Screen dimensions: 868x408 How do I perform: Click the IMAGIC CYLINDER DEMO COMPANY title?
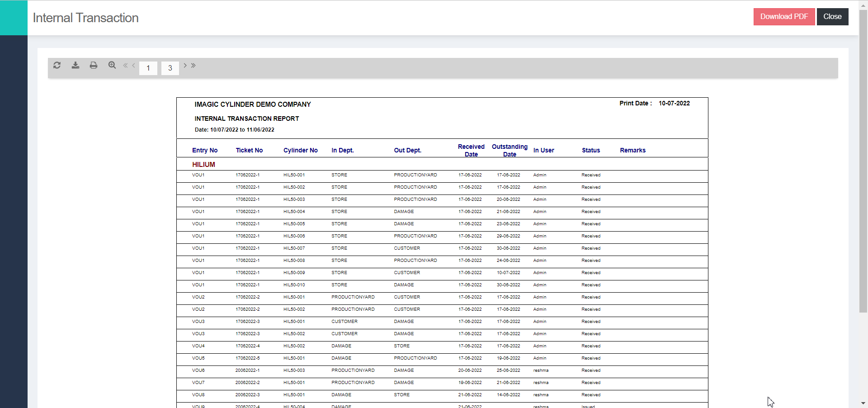tap(253, 104)
